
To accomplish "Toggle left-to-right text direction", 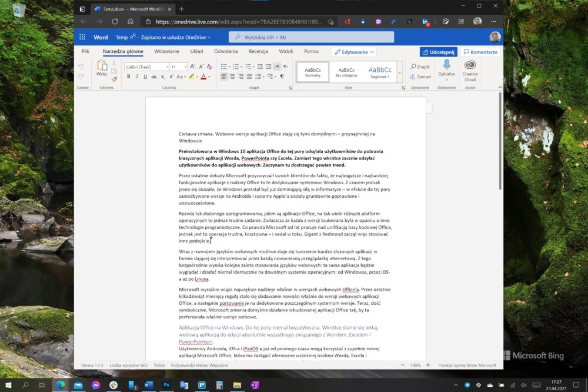I will coord(277,67).
